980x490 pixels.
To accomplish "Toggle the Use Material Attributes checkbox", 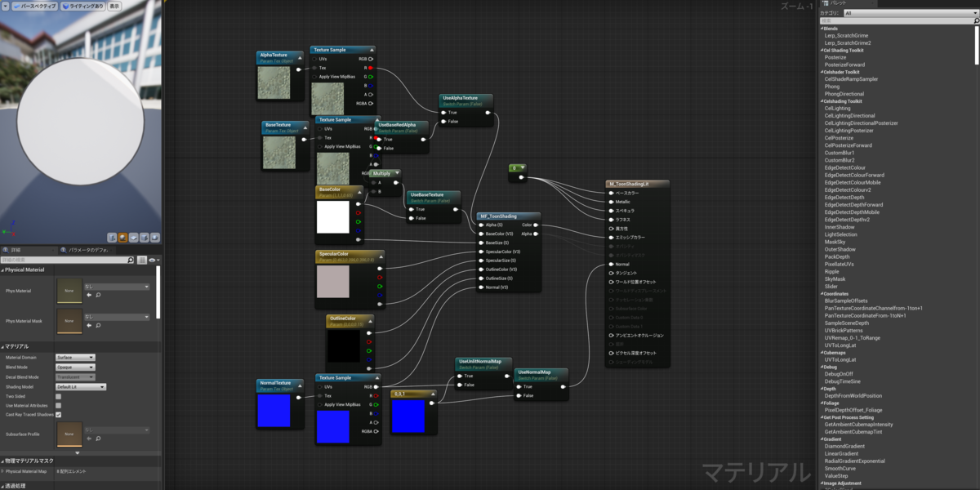I will [58, 405].
